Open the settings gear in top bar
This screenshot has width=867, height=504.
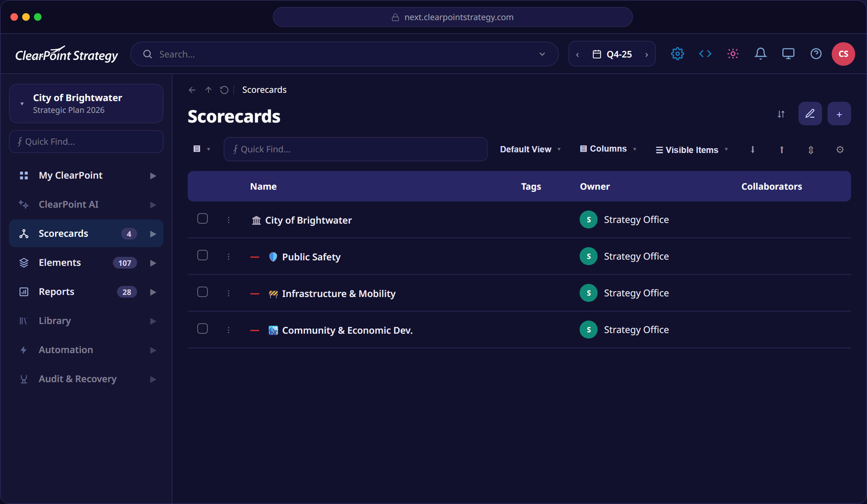point(677,54)
